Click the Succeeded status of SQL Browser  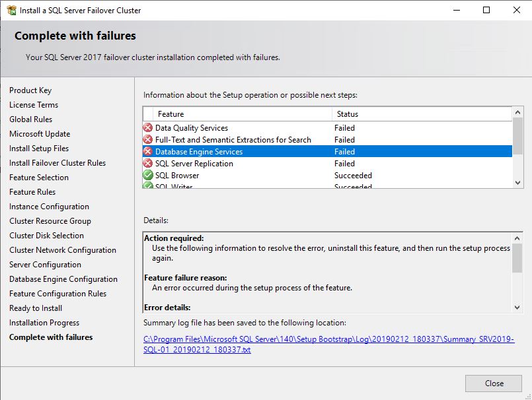[353, 176]
